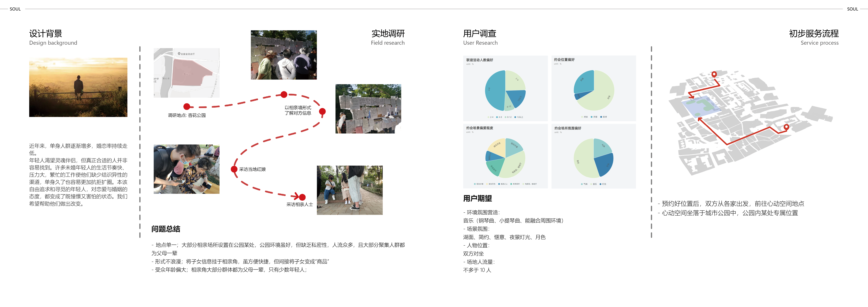
Task: Click the red arrow dot above 采访相亲人士
Action: click(302, 197)
